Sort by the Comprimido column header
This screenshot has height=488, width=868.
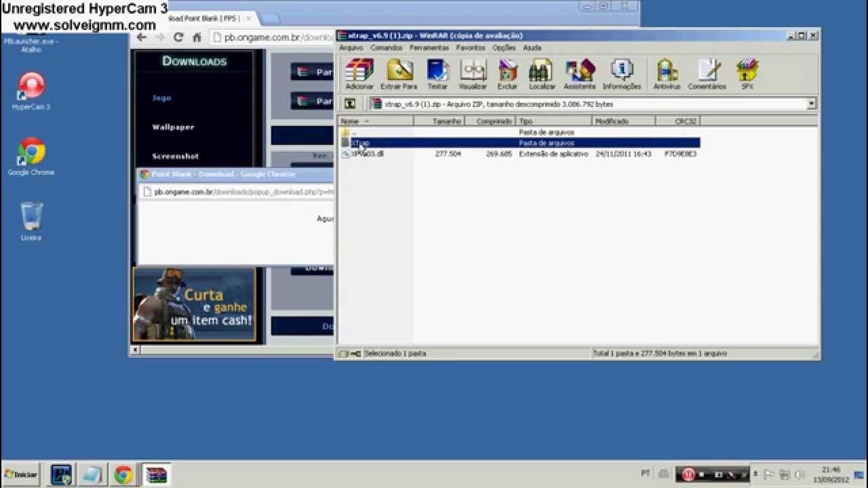click(x=490, y=121)
